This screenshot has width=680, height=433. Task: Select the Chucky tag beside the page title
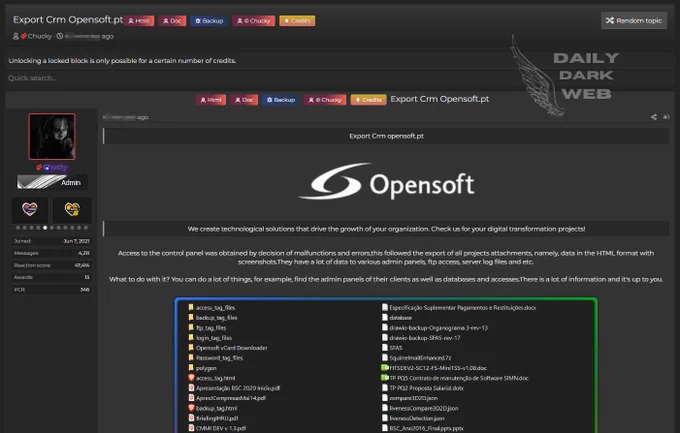254,21
